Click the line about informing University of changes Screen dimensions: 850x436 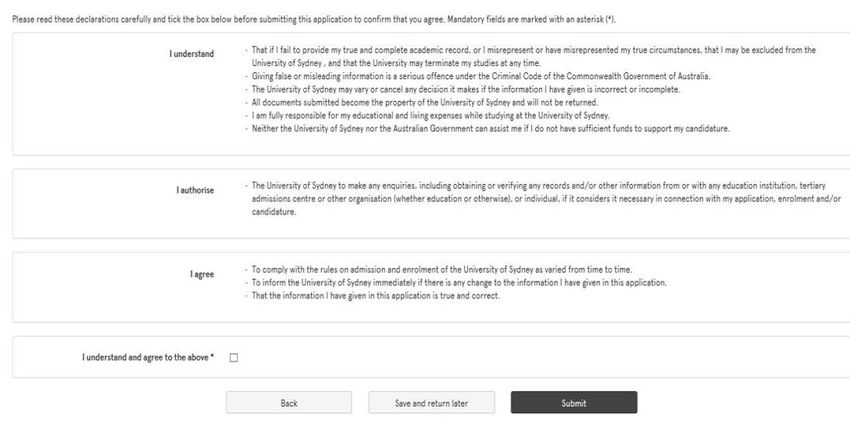point(459,283)
